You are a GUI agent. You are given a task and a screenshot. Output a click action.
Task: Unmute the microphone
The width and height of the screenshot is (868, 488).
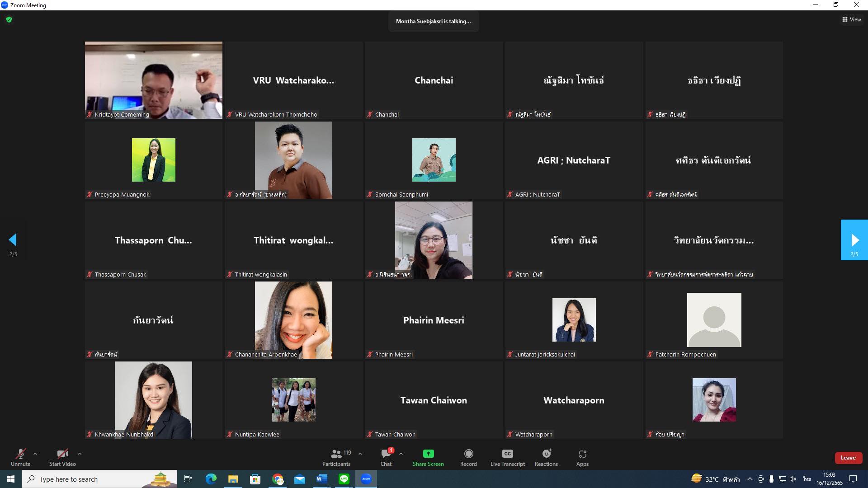coord(21,457)
